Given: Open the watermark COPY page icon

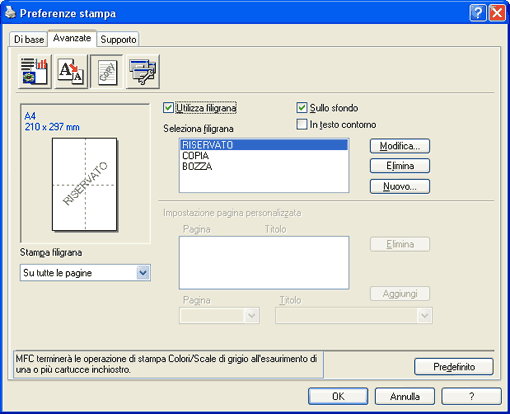Looking at the screenshot, I should 107,71.
